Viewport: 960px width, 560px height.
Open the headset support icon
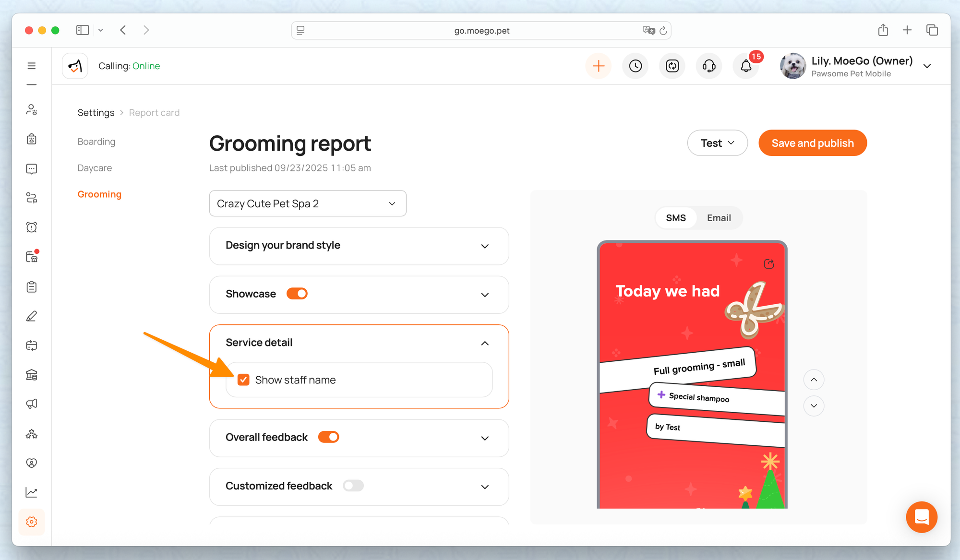tap(709, 66)
